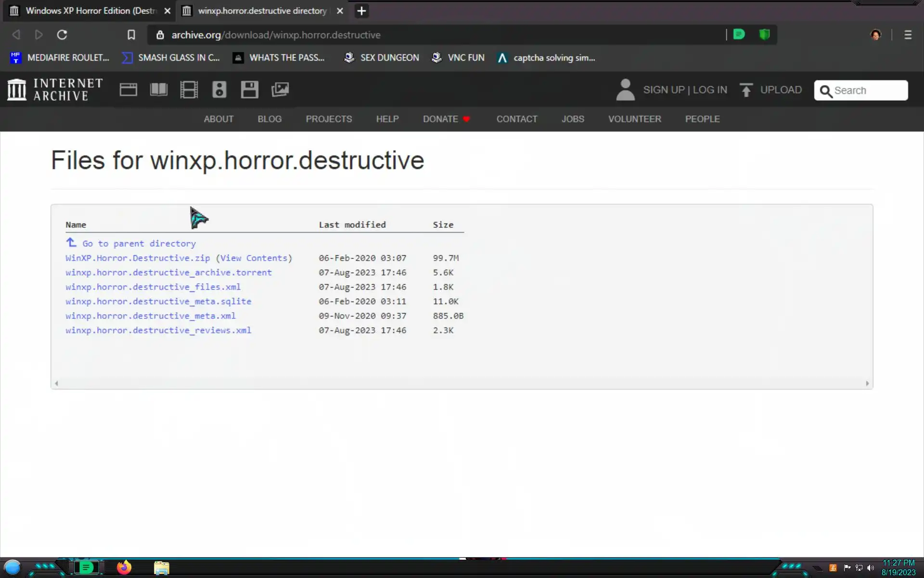Open the Firefox taskbar icon
The height and width of the screenshot is (578, 924).
coord(124,567)
